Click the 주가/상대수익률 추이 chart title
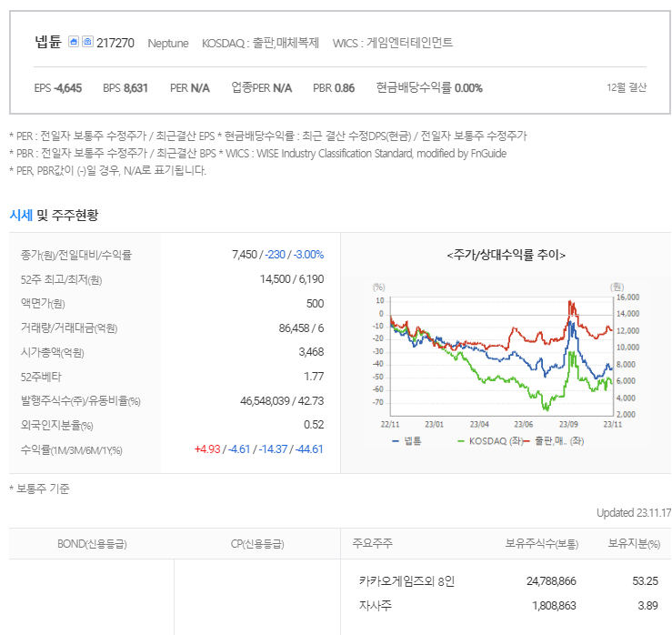This screenshot has width=672, height=635. pyautogui.click(x=507, y=255)
